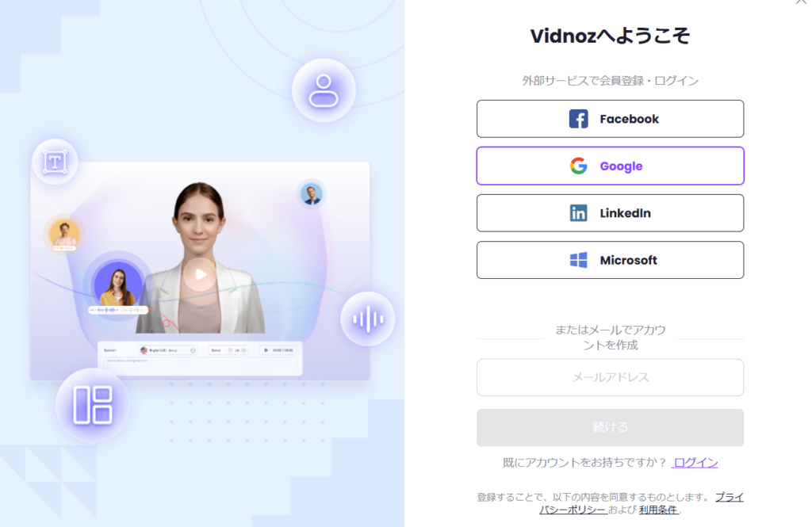812x527 pixels.
Task: Focus the メールアドレス email input field
Action: [x=610, y=377]
